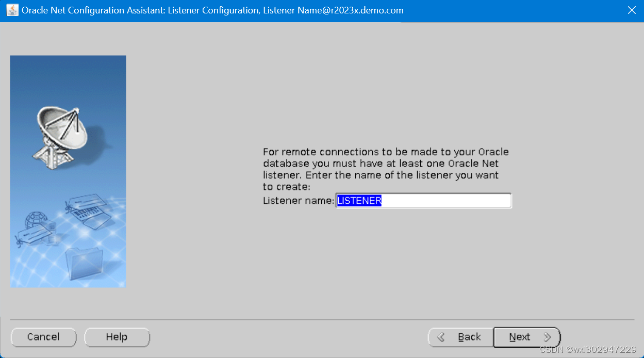Cancel the Net Configuration Assistant

43,337
